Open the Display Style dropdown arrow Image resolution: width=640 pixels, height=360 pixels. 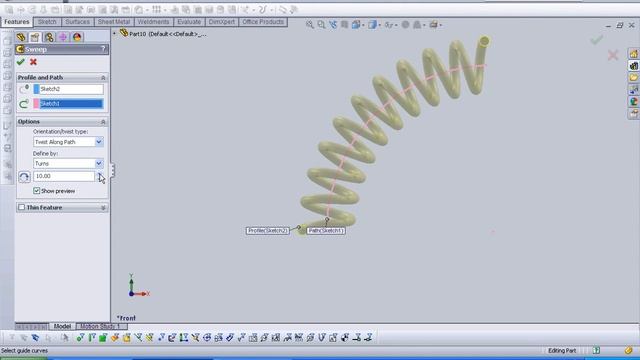point(379,25)
